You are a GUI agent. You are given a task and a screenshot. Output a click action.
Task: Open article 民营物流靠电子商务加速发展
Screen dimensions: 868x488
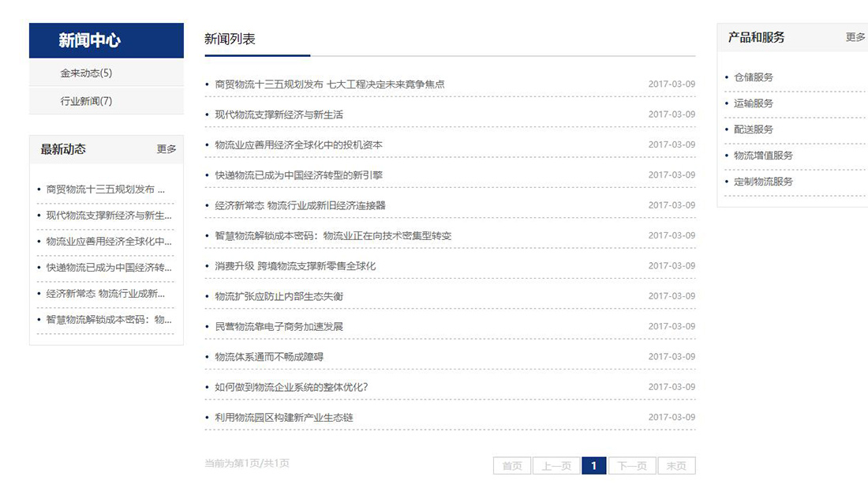[x=279, y=327]
